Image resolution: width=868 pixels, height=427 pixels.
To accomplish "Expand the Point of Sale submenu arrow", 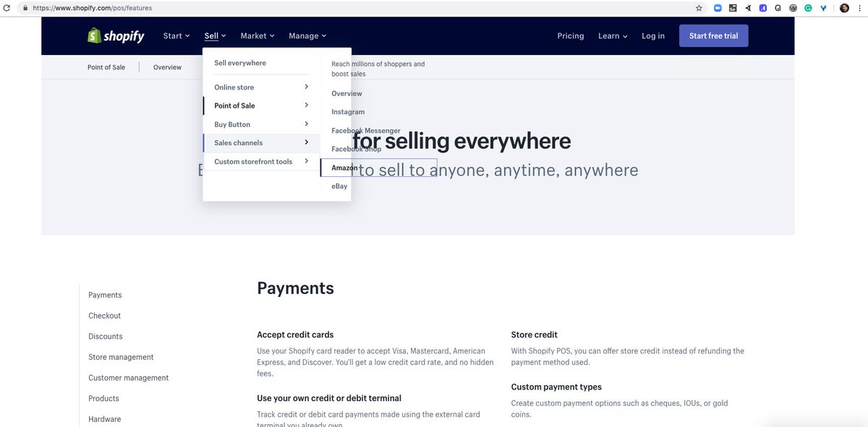I will coord(306,105).
